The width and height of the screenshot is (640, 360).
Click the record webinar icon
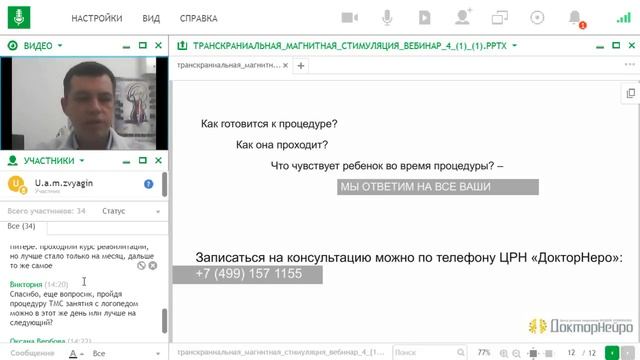pos(537,18)
